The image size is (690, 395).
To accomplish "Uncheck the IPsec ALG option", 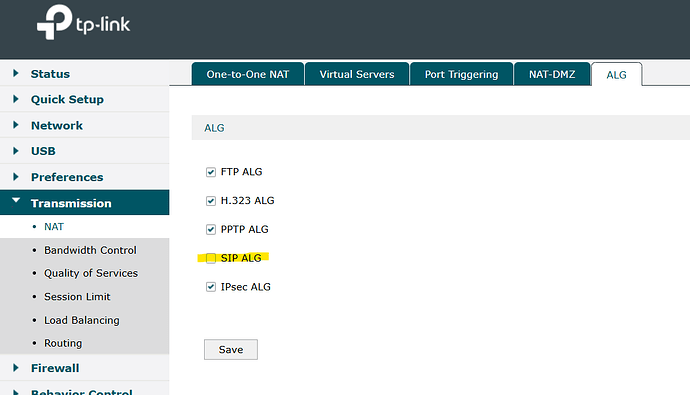I will point(211,287).
